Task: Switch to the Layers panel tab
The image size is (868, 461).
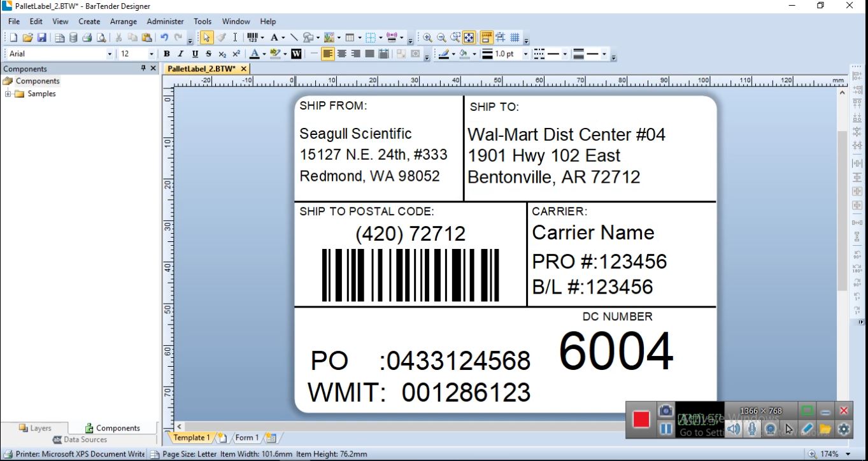Action: [35, 428]
